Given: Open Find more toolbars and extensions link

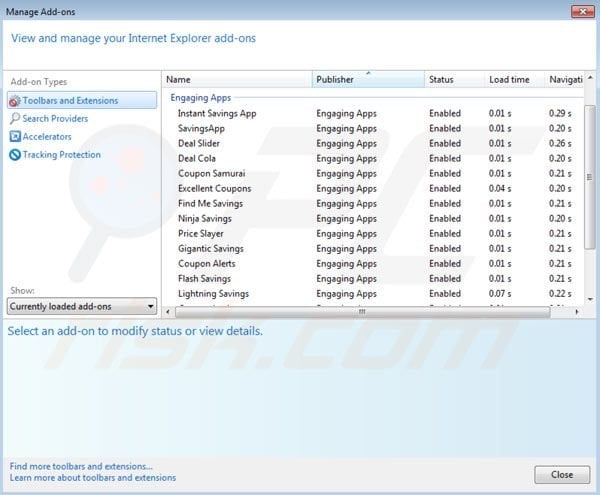Looking at the screenshot, I should 81,466.
